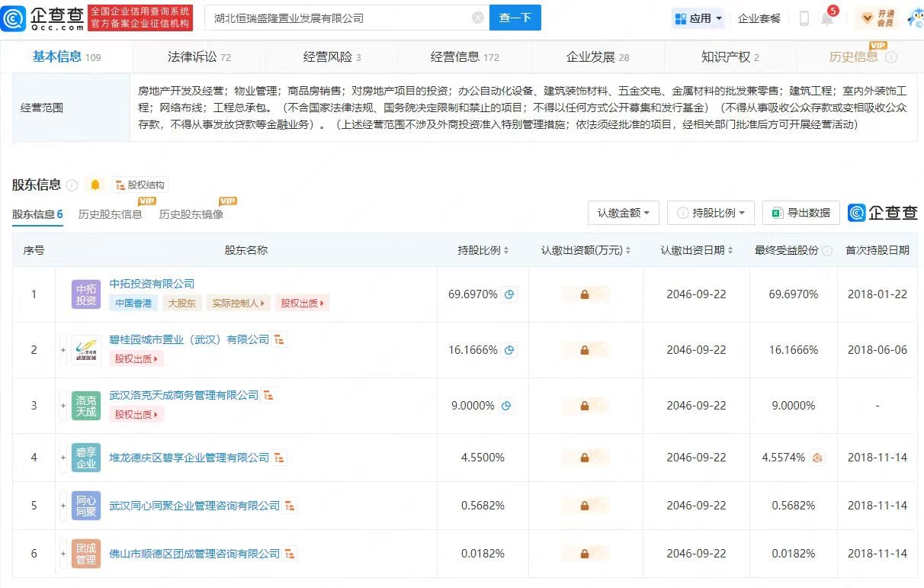The image size is (924, 588).
Task: Open the 持股比例 filter dropdown above the table
Action: pyautogui.click(x=711, y=213)
